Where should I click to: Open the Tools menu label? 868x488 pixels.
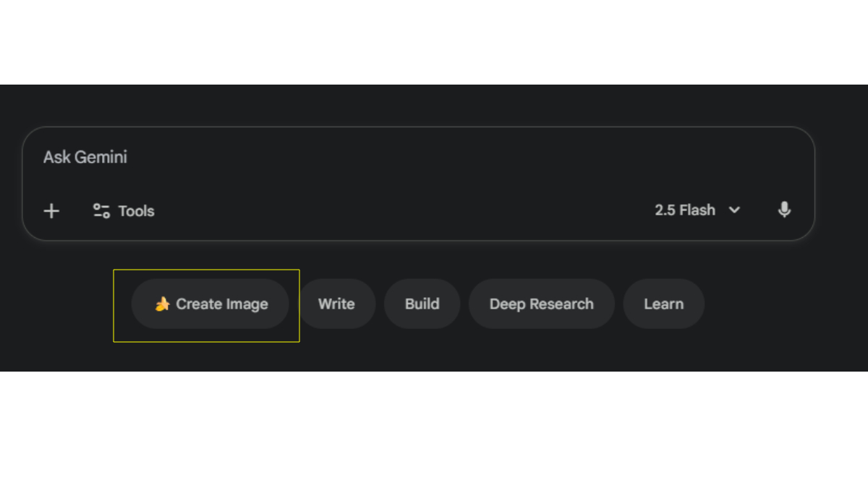(x=136, y=211)
